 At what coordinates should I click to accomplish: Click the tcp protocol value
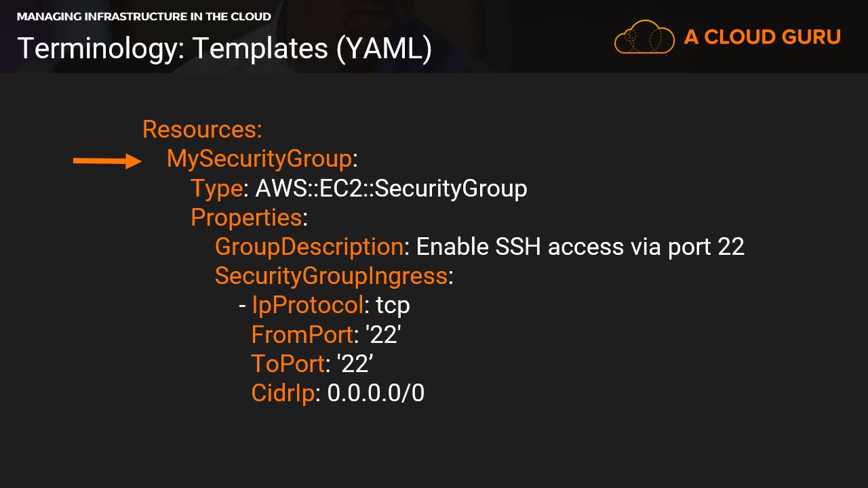pos(393,306)
